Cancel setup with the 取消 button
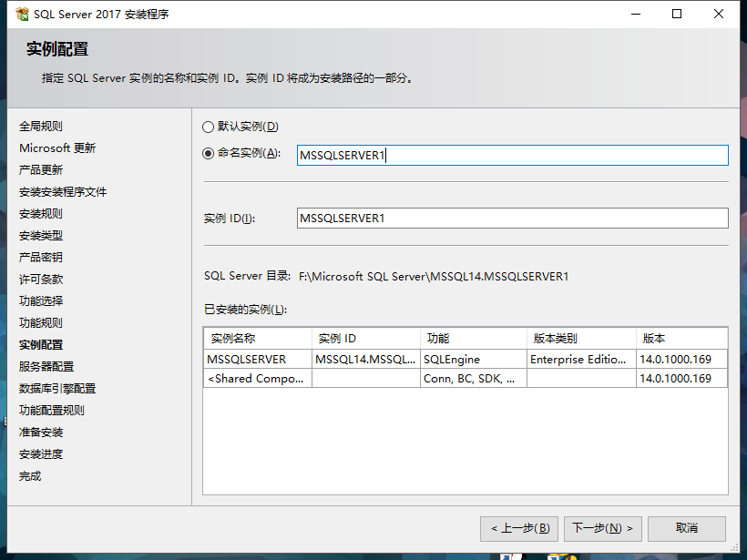Viewport: 747px width, 560px height. pyautogui.click(x=687, y=528)
